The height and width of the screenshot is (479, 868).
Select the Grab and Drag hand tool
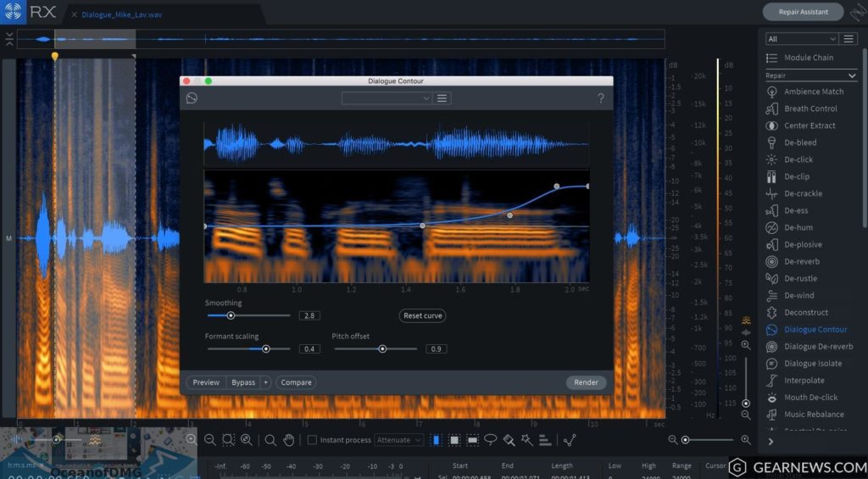pyautogui.click(x=288, y=440)
